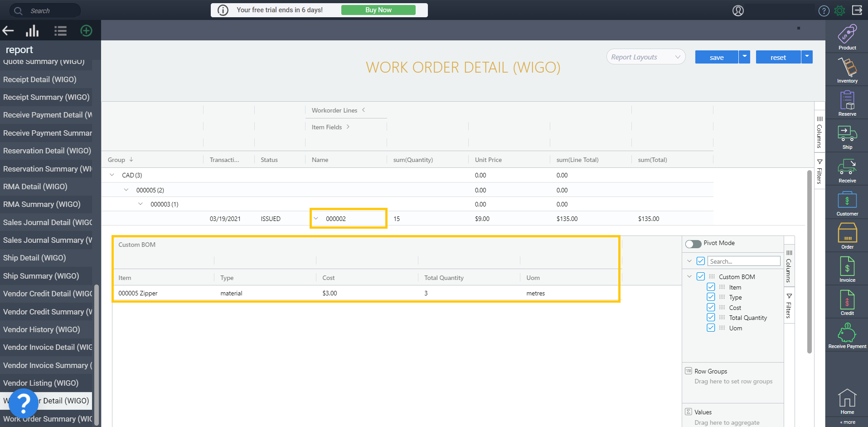868x427 pixels.
Task: Open Vendor Listing (WIGO) report
Action: pos(46,383)
